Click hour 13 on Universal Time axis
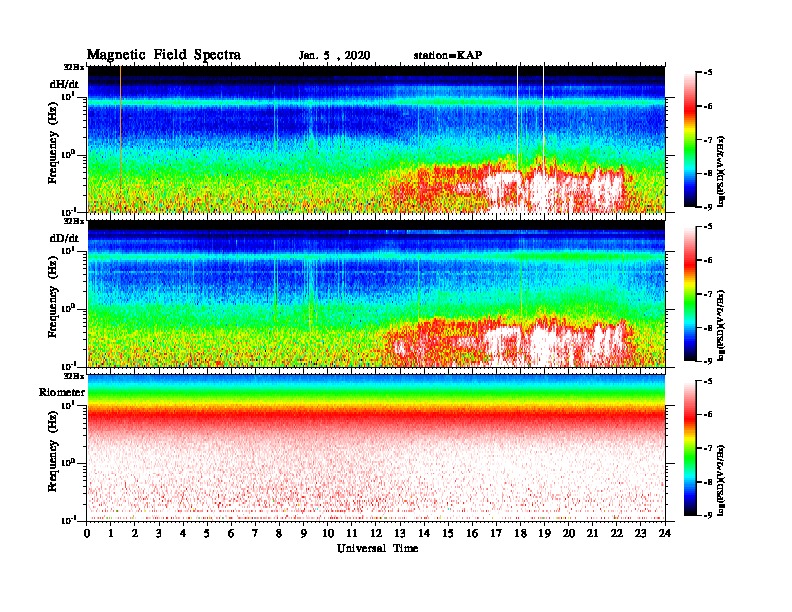Image resolution: width=792 pixels, height=612 pixels. point(400,533)
